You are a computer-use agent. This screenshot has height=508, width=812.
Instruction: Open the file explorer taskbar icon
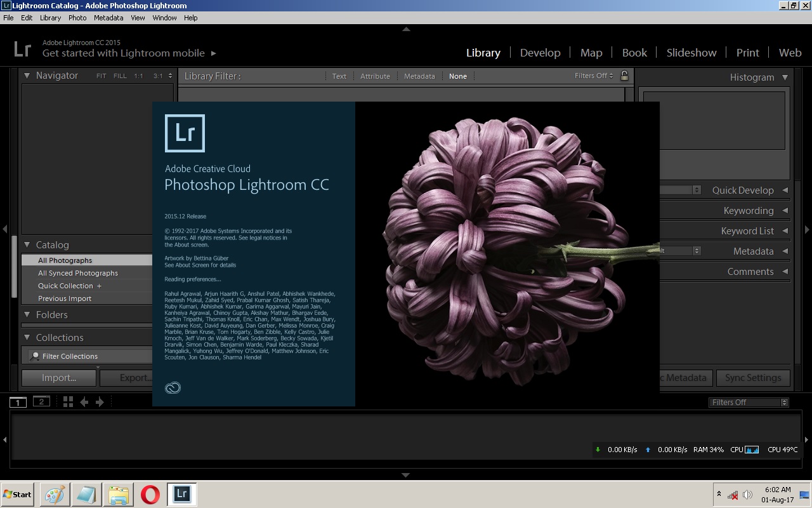(119, 494)
